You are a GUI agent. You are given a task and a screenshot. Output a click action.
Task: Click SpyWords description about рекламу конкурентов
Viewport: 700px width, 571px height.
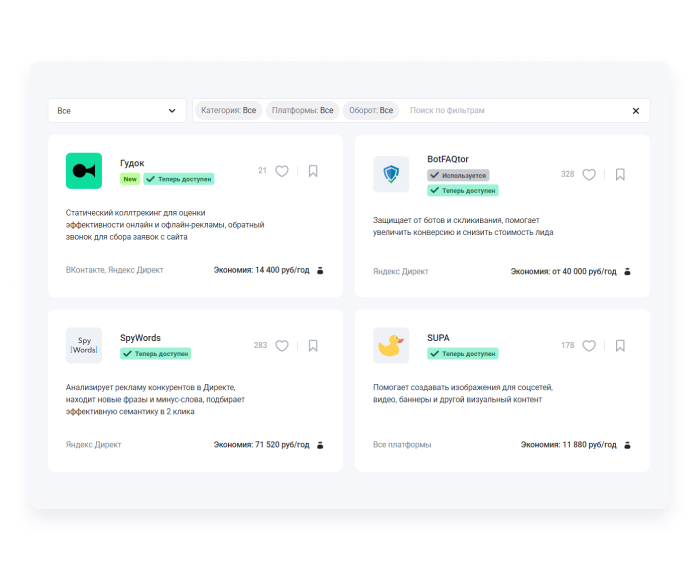point(155,399)
